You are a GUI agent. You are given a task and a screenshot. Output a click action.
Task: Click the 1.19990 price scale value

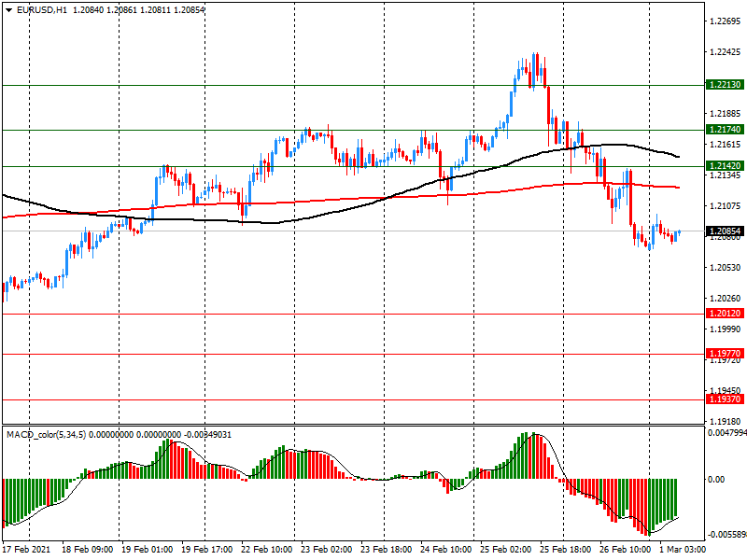point(726,329)
